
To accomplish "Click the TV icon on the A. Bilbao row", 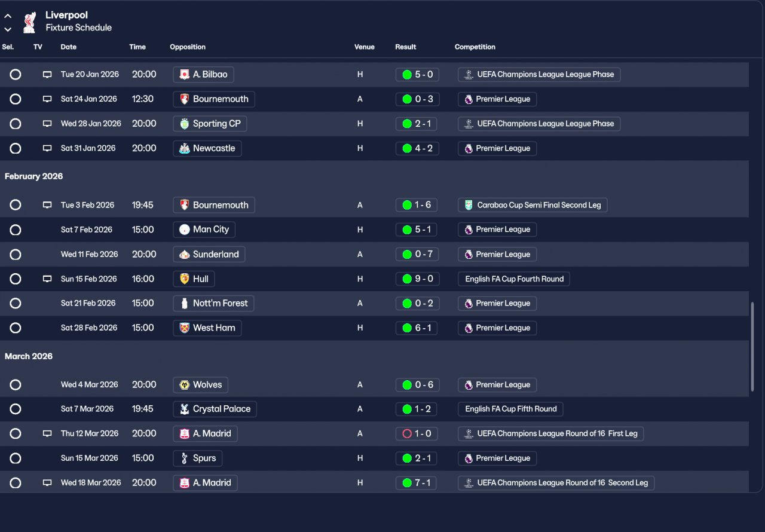I will point(47,75).
